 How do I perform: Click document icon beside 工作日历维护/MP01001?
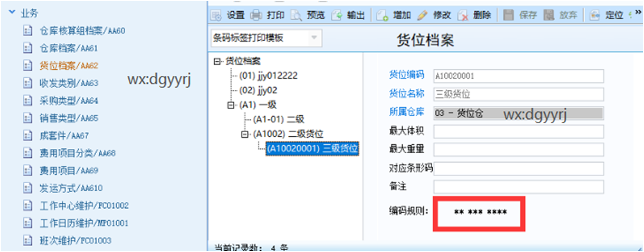coord(28,223)
